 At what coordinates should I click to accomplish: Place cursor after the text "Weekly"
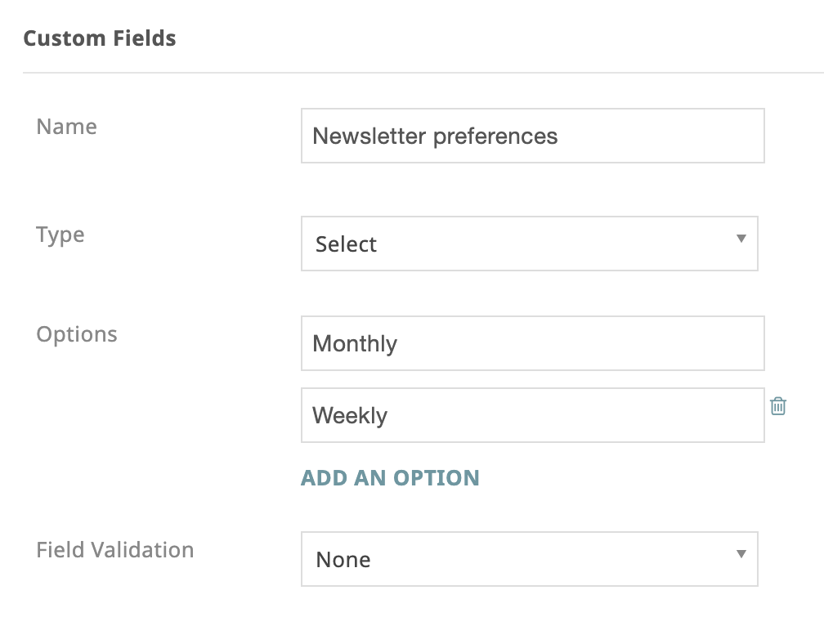(389, 416)
